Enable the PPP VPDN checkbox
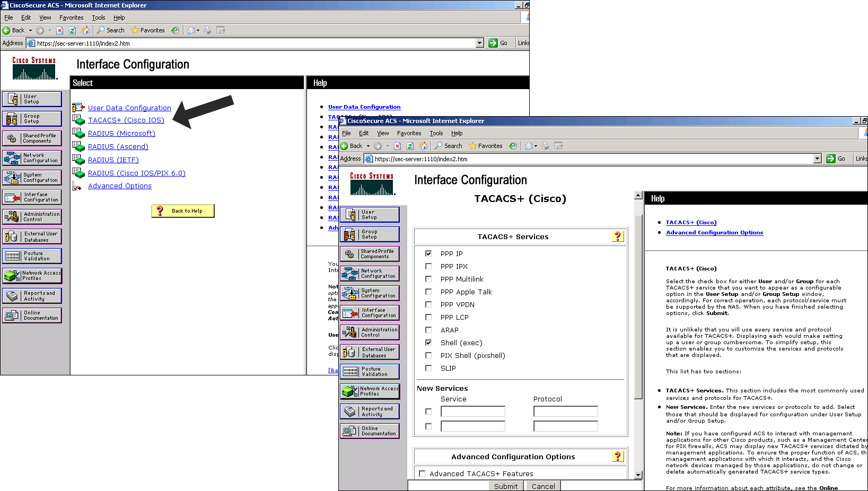 click(x=428, y=304)
